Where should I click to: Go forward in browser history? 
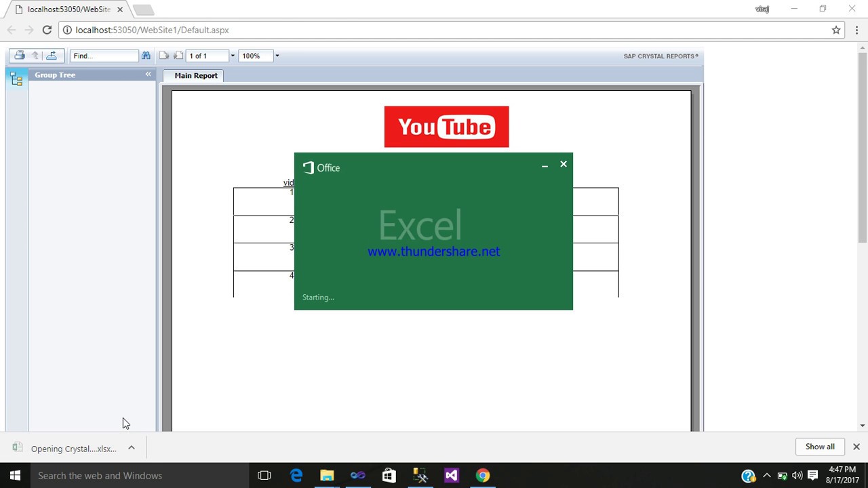(x=29, y=30)
